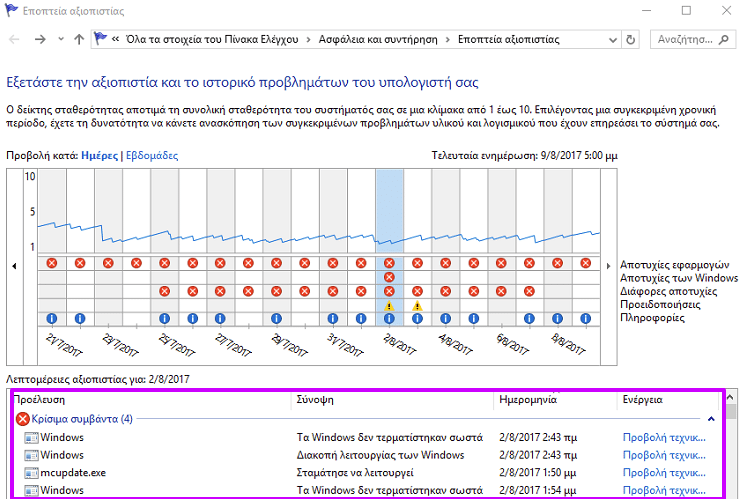Click the flag icon in address bar
The width and height of the screenshot is (747, 499).
pos(100,38)
